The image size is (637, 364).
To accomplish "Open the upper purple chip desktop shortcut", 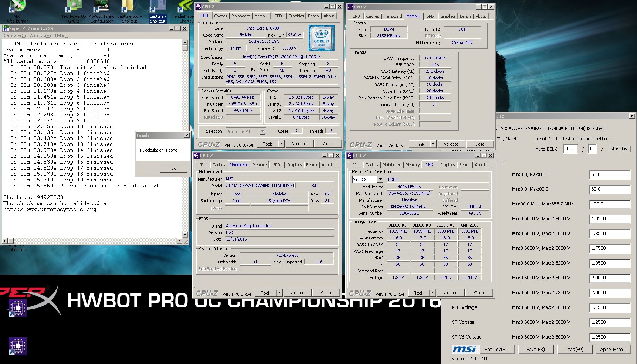I will click(x=18, y=308).
